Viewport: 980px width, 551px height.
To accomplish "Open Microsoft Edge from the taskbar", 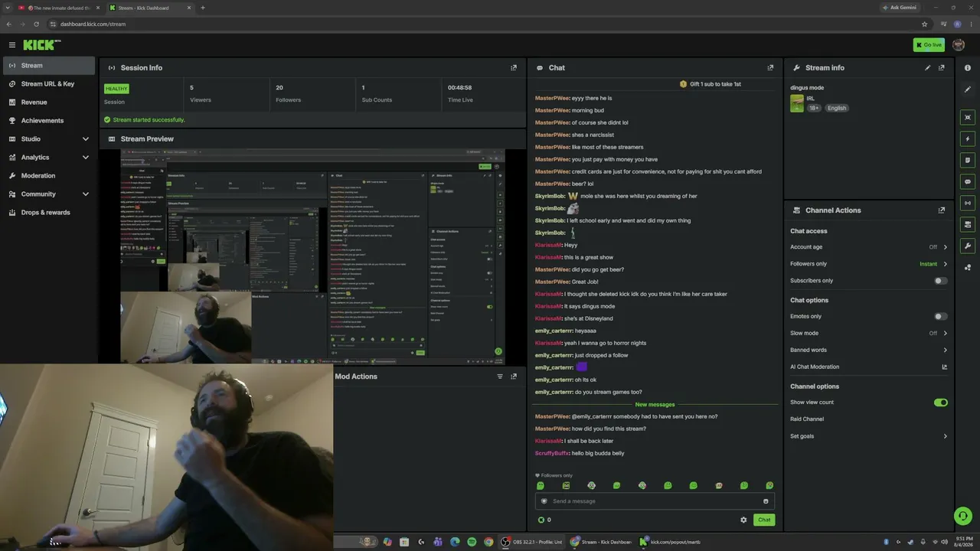I will [455, 542].
